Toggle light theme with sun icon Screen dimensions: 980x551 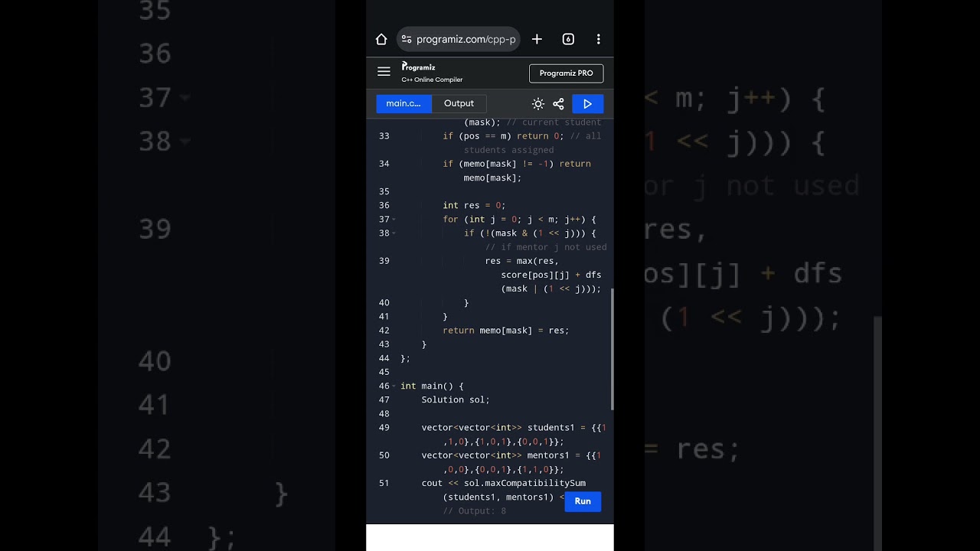point(538,104)
